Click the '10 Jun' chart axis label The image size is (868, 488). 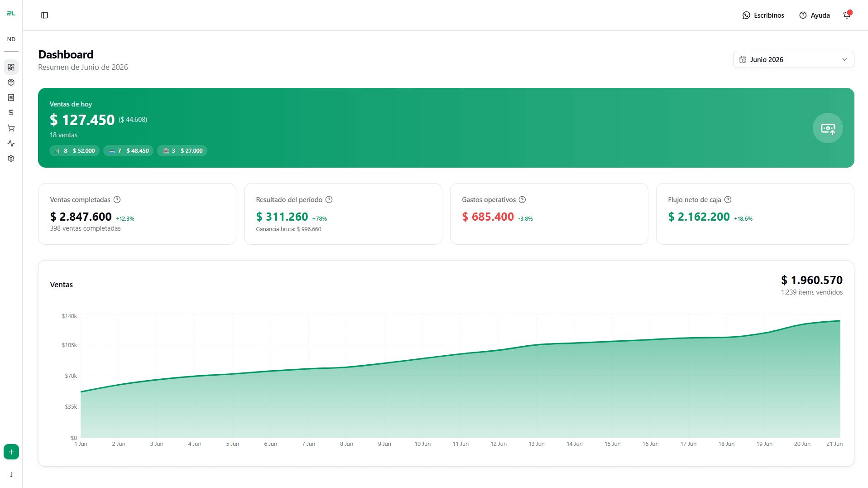pyautogui.click(x=422, y=444)
